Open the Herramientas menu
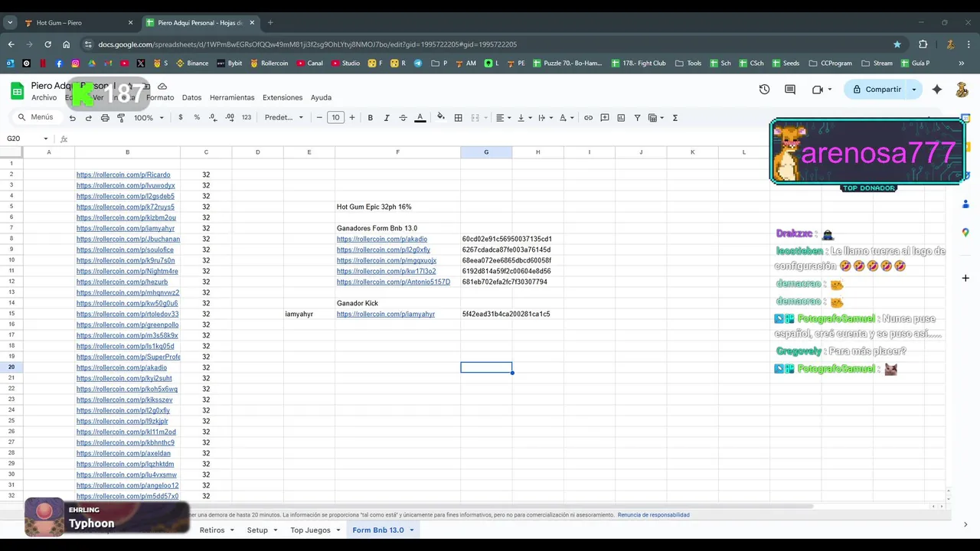Image resolution: width=980 pixels, height=551 pixels. click(x=232, y=98)
